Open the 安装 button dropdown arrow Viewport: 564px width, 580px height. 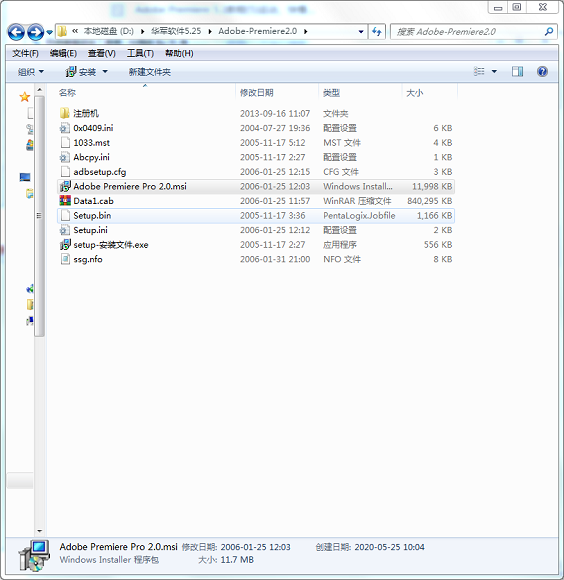(105, 72)
